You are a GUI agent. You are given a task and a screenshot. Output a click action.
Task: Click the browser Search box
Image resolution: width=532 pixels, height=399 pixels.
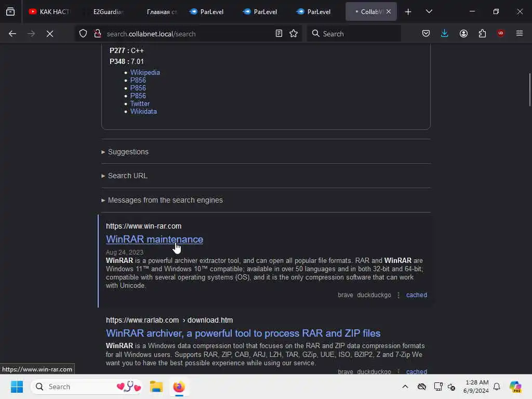354,34
